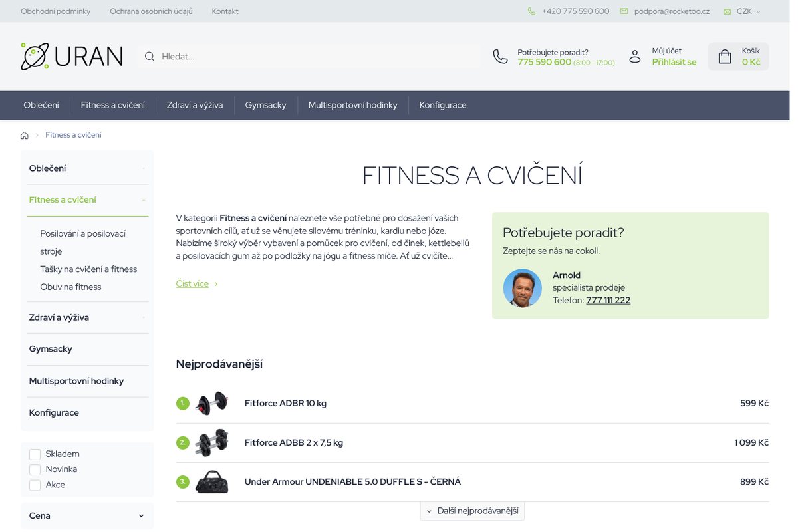Click the green phone icon in top bar

pos(531,11)
